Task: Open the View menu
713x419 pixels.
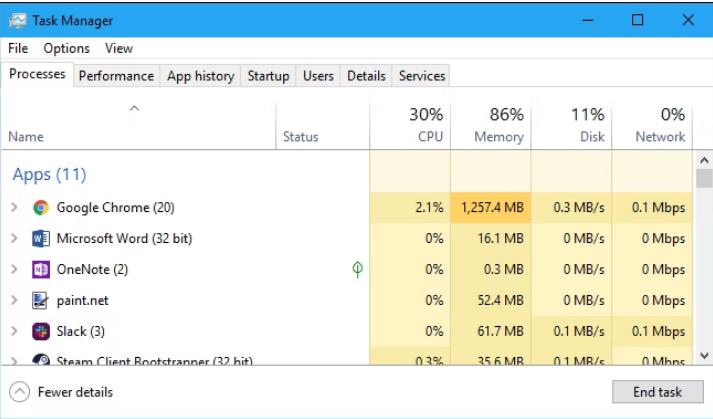Action: (119, 48)
